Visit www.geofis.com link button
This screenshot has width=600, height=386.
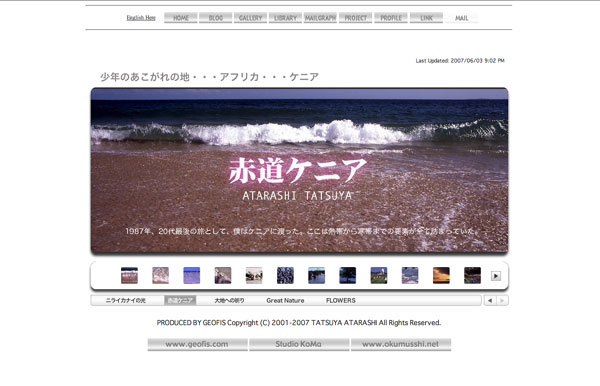tap(197, 344)
